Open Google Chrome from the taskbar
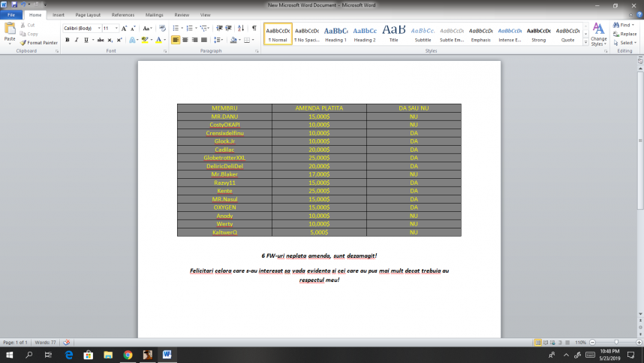Image resolution: width=644 pixels, height=363 pixels. point(128,355)
